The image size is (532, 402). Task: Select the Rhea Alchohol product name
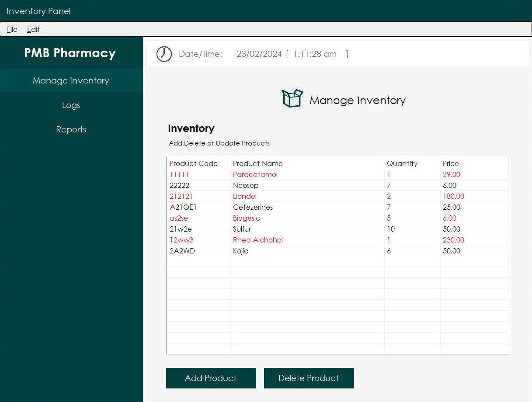point(258,240)
